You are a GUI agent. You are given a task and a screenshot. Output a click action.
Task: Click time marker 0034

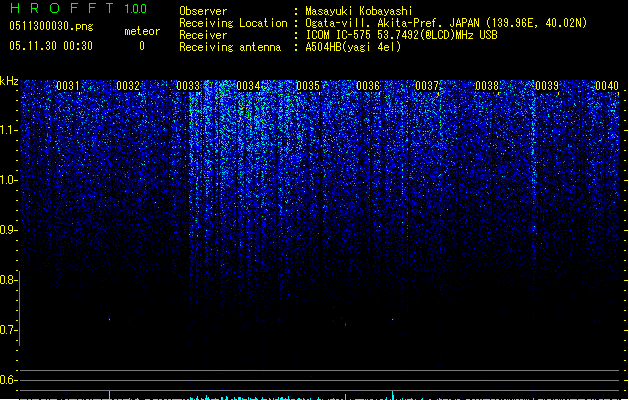pos(248,86)
